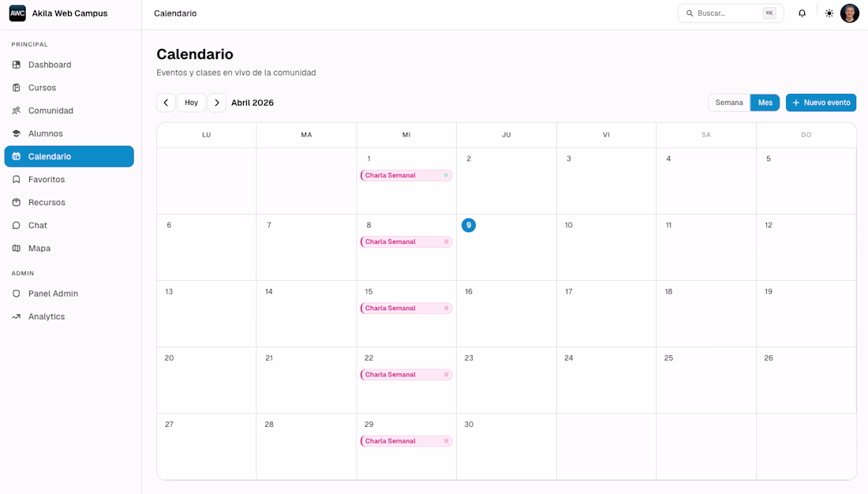Open Charla Semanal event on April 15
Image resolution: width=868 pixels, height=494 pixels.
[406, 308]
